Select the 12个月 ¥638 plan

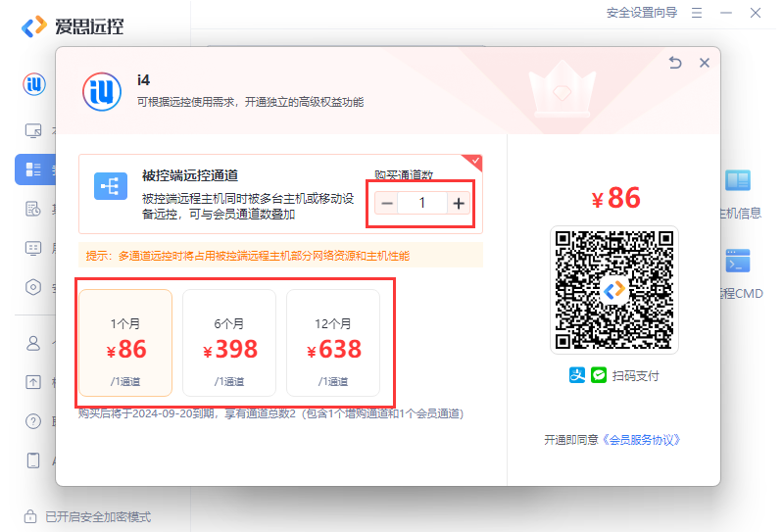pos(333,343)
